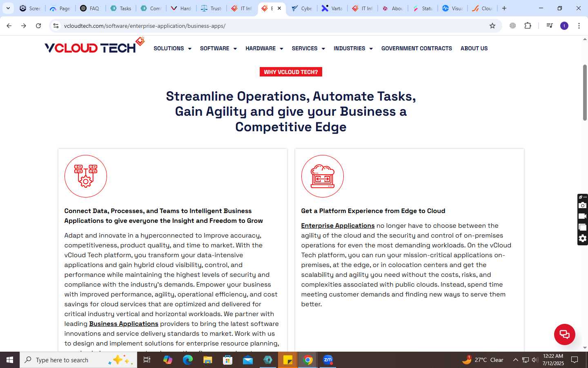
Task: Open the Chrome extensions puzzle icon
Action: (528, 26)
